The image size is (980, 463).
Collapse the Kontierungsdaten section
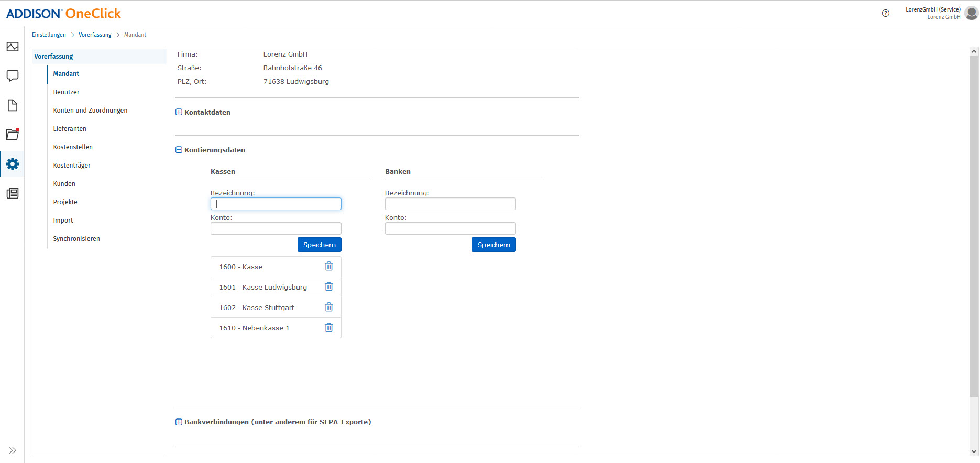(x=179, y=150)
